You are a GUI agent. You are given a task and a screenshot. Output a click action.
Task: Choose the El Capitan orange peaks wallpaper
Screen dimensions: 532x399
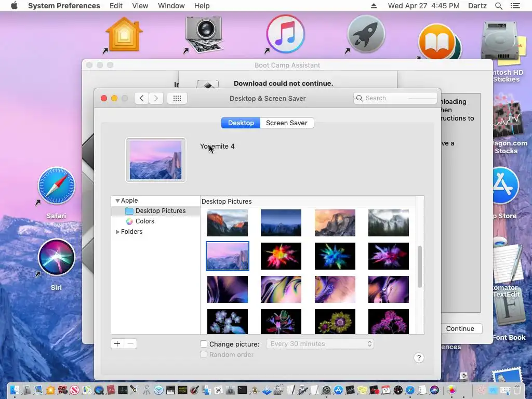tap(228, 223)
